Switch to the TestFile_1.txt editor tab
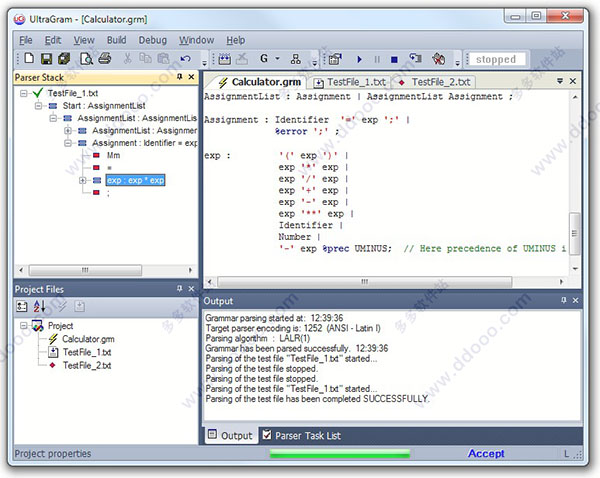The height and width of the screenshot is (478, 600). [351, 82]
